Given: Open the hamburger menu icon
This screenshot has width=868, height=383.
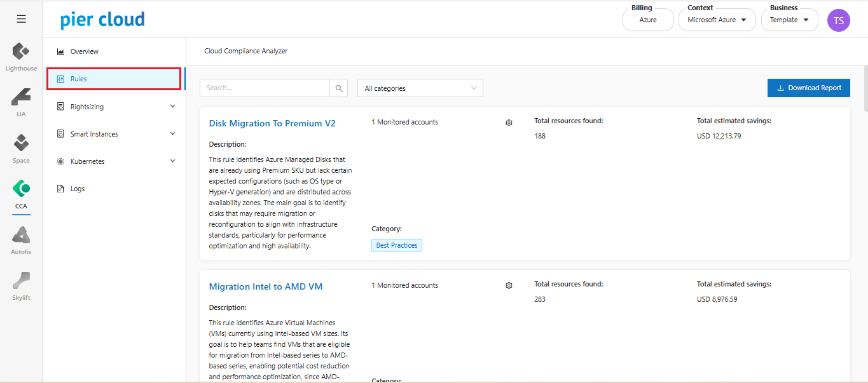Looking at the screenshot, I should pos(21,19).
